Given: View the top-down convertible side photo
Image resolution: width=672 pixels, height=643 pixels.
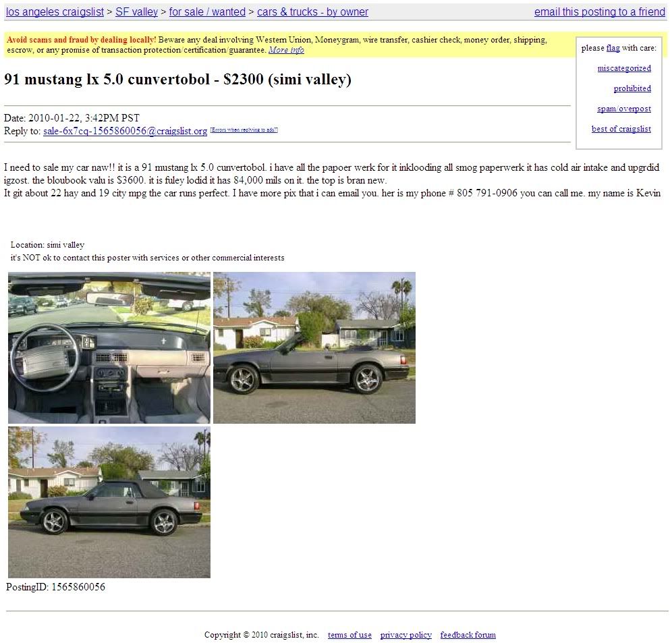Looking at the screenshot, I should click(314, 347).
